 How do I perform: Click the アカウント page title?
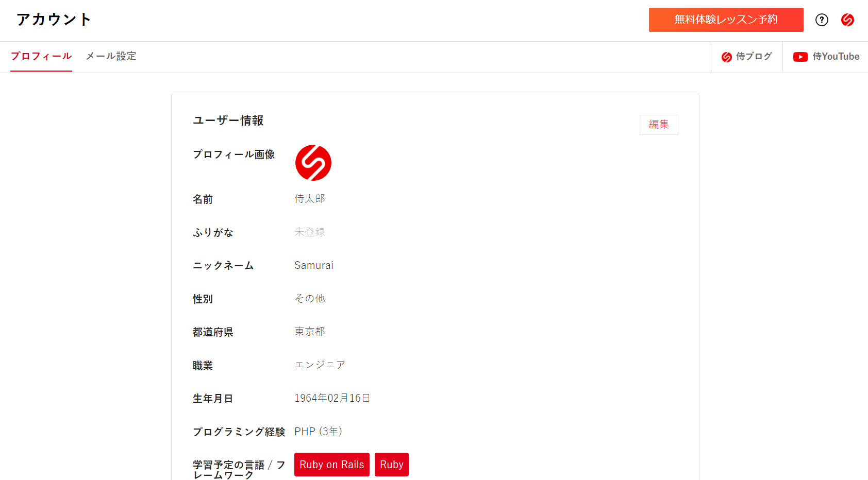(54, 20)
